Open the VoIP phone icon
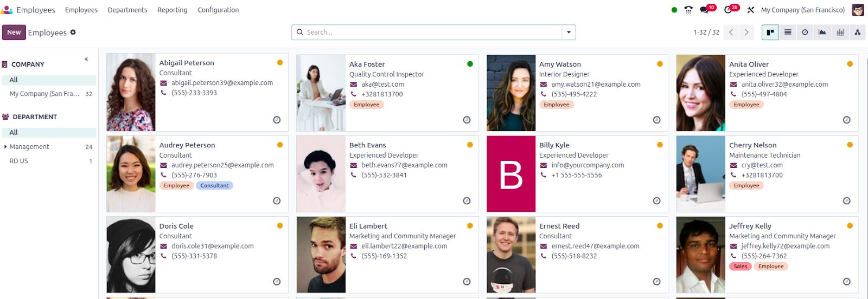 688,10
